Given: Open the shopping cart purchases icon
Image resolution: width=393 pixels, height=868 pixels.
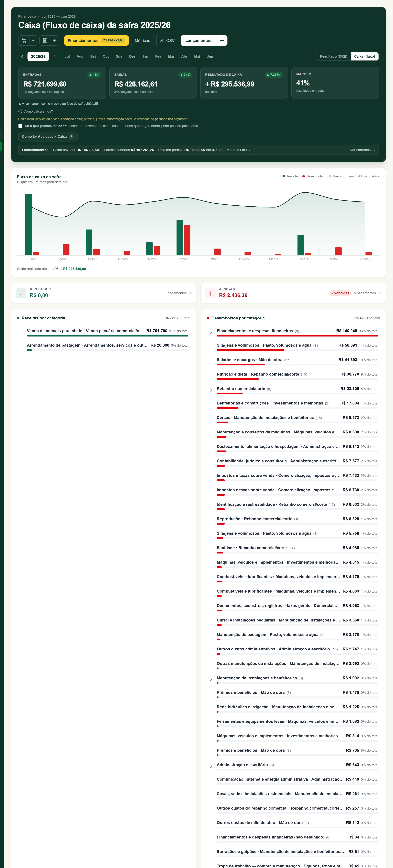Looking at the screenshot, I should coord(24,41).
